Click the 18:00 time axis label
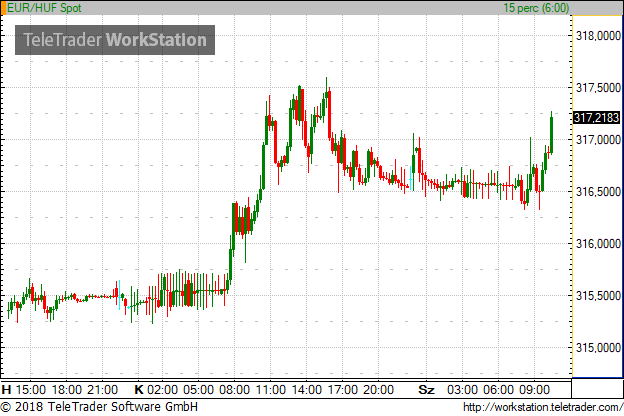 point(66,389)
